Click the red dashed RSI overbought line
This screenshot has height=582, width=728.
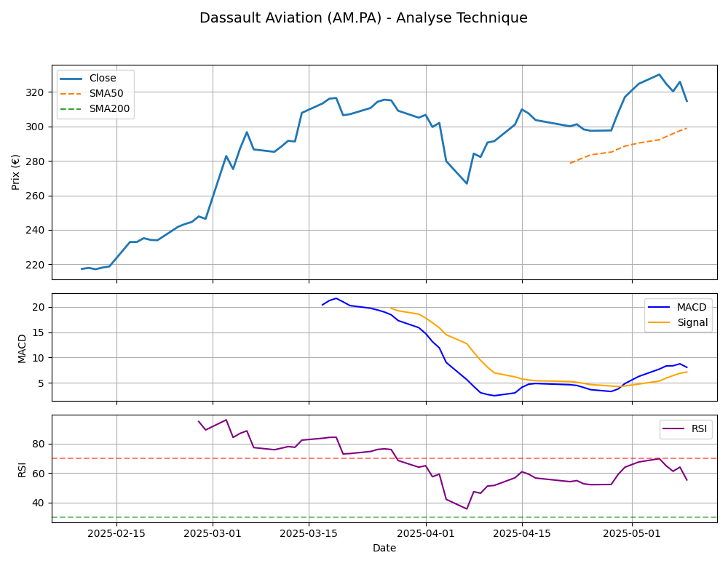coord(384,458)
